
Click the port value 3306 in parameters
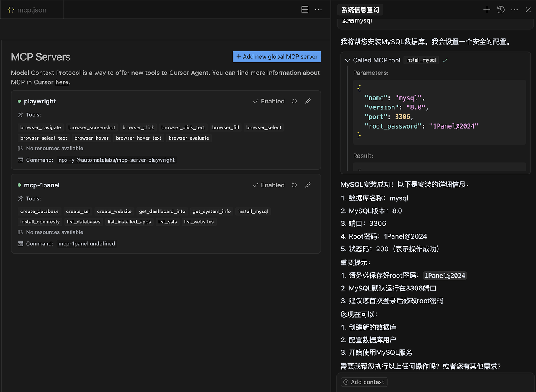(x=403, y=117)
